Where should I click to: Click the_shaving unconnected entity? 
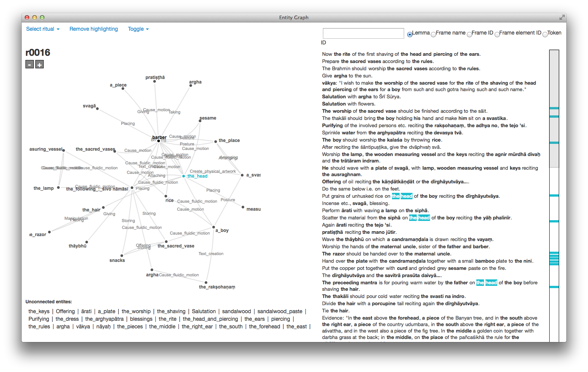click(171, 311)
